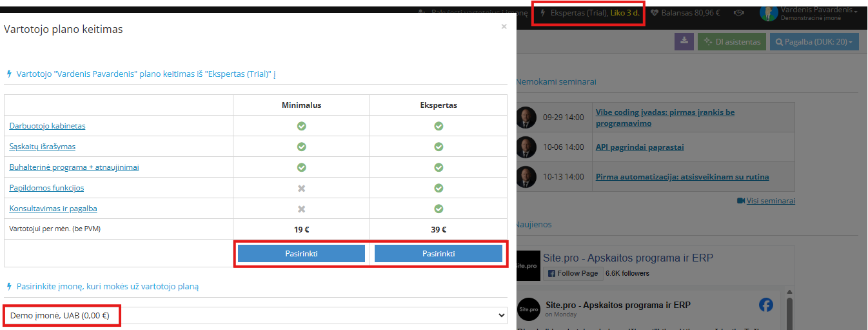The image size is (868, 330).
Task: Click lightning icon beside Ekspertas (Trial)
Action: (543, 13)
